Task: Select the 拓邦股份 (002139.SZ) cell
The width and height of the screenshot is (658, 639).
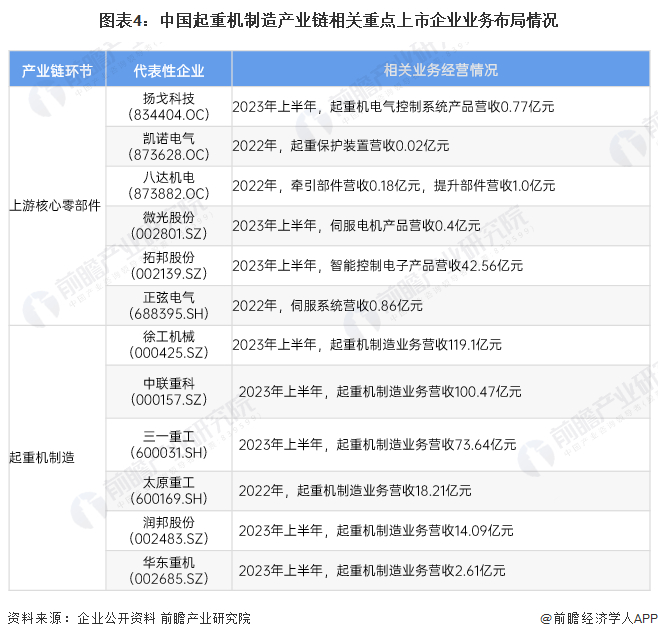Action: coord(169,266)
